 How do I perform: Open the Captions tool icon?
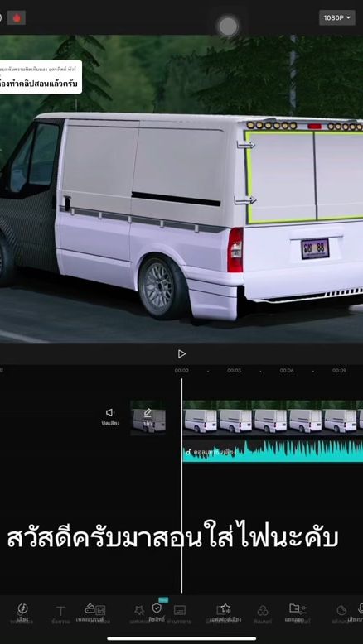coord(180,610)
